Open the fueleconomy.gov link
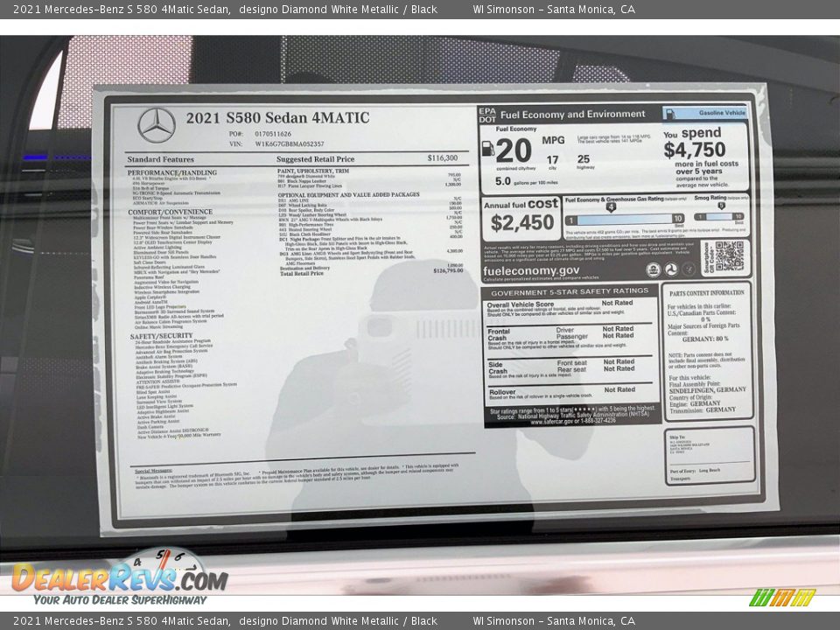Image resolution: width=840 pixels, height=630 pixels. [530, 270]
